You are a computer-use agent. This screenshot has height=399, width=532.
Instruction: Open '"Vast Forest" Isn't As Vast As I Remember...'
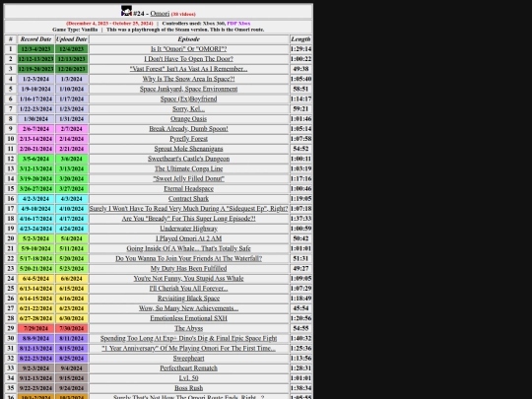pyautogui.click(x=188, y=69)
